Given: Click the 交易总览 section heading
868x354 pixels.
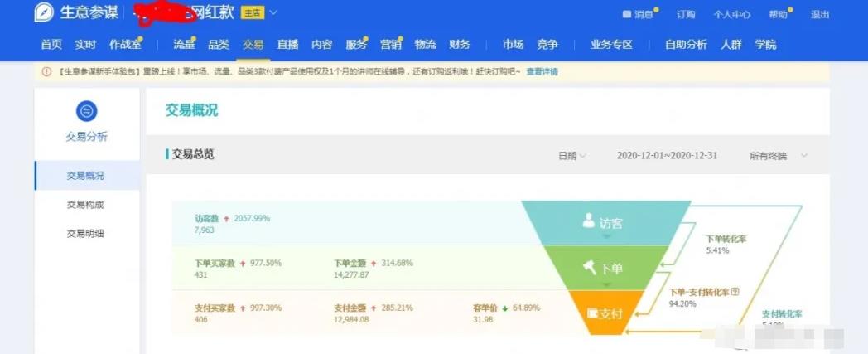Looking at the screenshot, I should [x=193, y=154].
